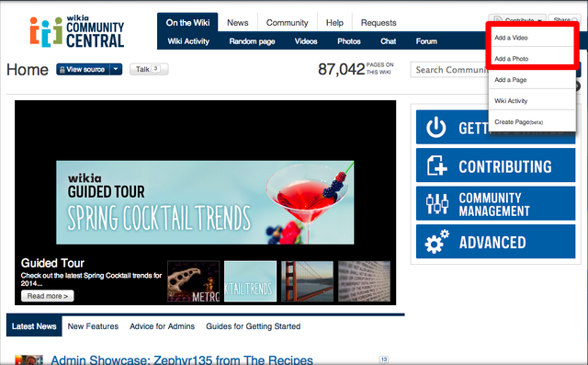Viewport: 588px width, 365px height.
Task: Click the Talk comment count bubble
Action: tap(155, 69)
